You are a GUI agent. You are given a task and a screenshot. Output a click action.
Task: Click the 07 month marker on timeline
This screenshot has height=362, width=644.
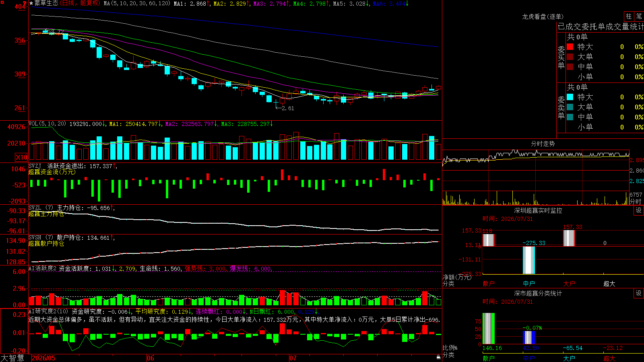[293, 358]
